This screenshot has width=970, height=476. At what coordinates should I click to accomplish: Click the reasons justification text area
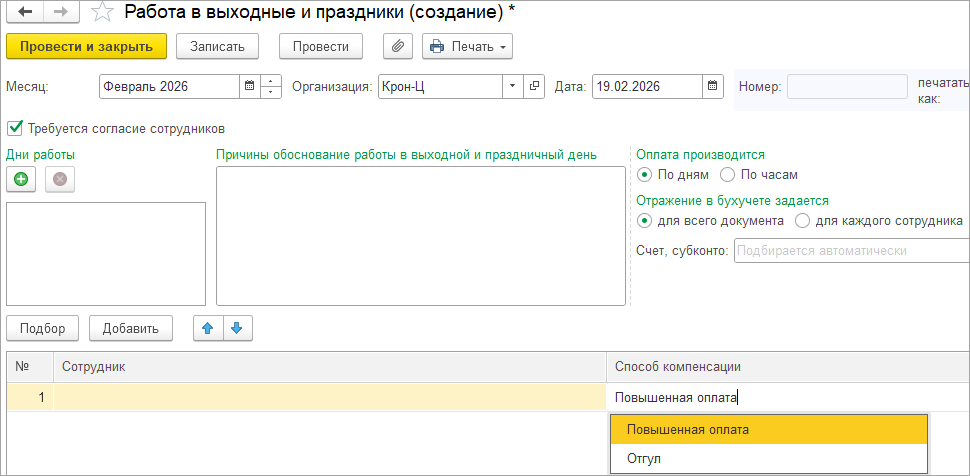coord(420,235)
